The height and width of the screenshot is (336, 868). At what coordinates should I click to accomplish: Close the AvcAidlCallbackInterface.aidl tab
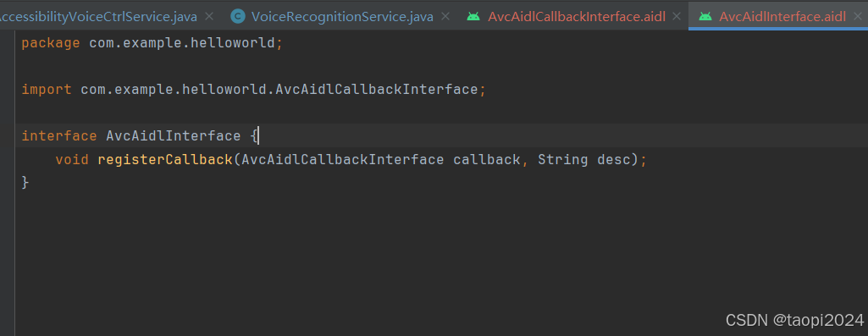677,17
